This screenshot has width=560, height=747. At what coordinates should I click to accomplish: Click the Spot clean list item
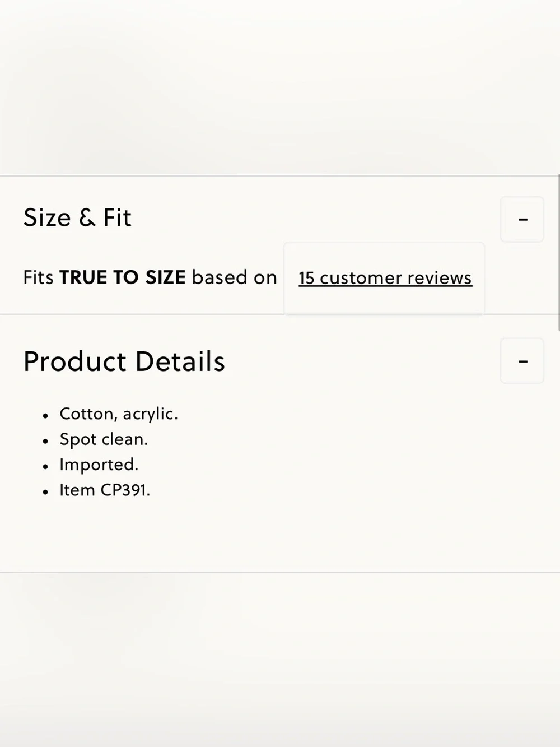pyautogui.click(x=104, y=439)
